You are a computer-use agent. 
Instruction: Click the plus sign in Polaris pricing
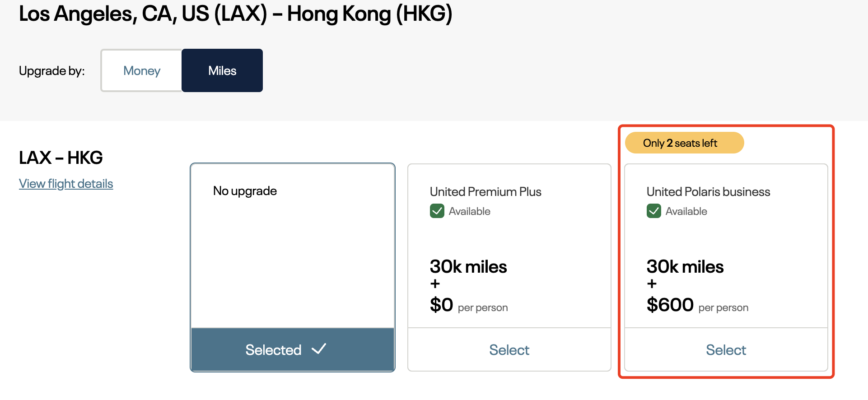click(652, 284)
